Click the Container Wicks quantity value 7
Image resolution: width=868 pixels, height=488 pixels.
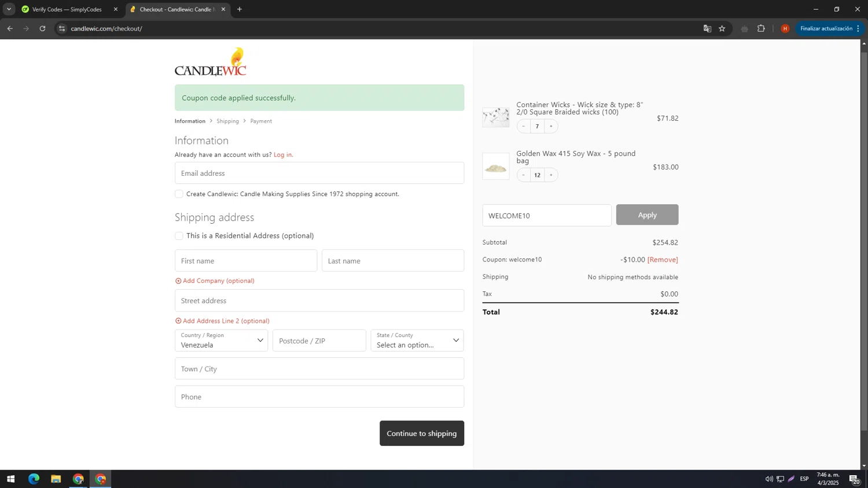pyautogui.click(x=538, y=126)
